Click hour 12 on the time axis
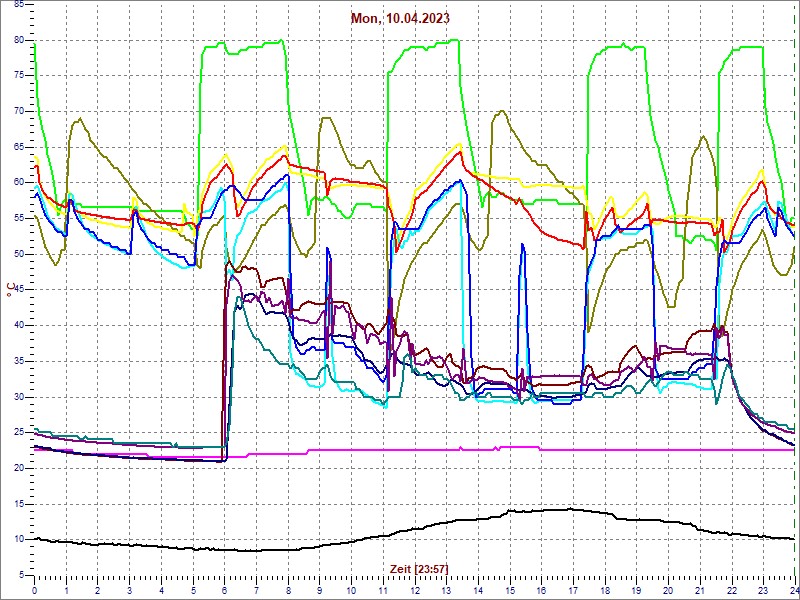 coord(414,590)
